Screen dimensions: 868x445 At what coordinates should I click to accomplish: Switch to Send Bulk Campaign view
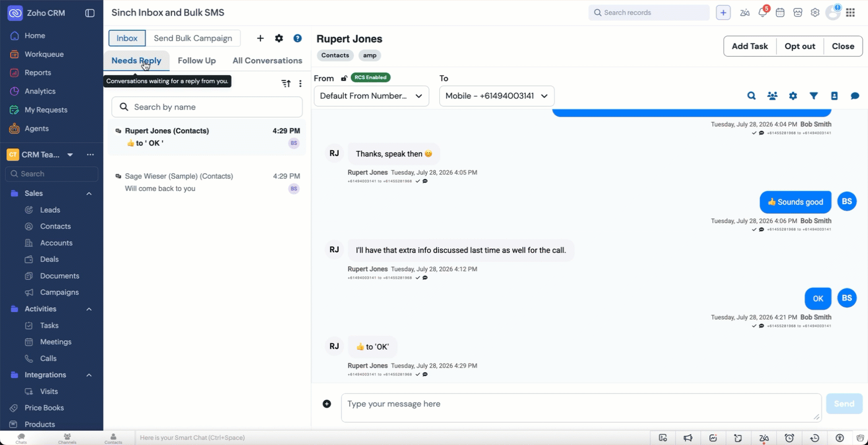click(x=193, y=38)
